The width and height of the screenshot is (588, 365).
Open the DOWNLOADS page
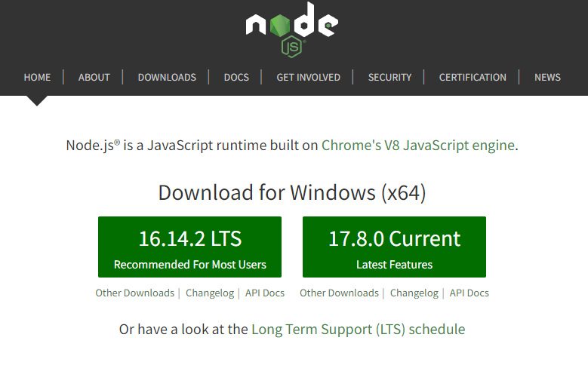(x=167, y=77)
